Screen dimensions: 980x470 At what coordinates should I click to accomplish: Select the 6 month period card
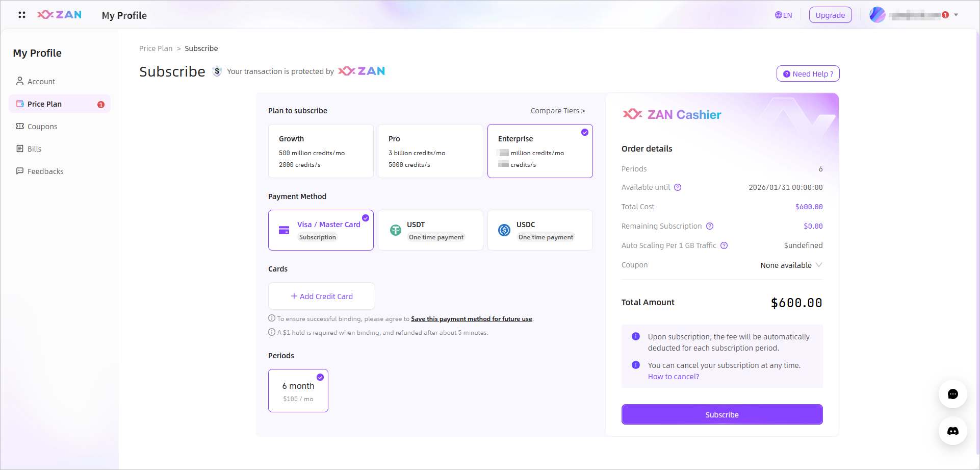pyautogui.click(x=298, y=390)
